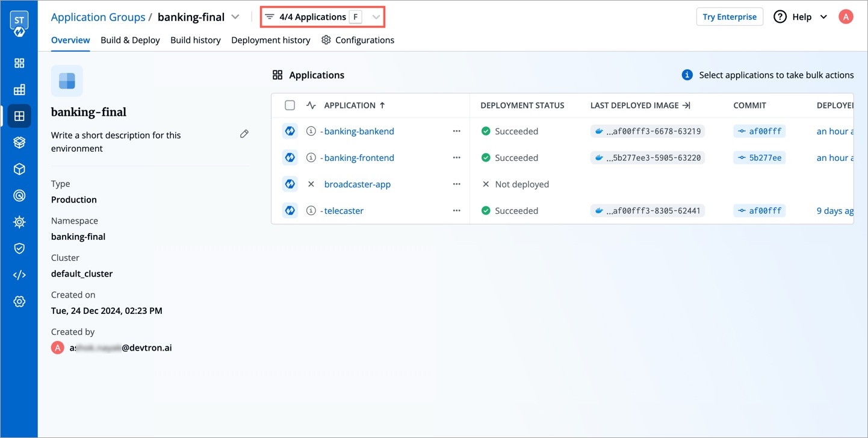Tick the select-all applications checkbox
Image resolution: width=868 pixels, height=438 pixels.
point(290,105)
